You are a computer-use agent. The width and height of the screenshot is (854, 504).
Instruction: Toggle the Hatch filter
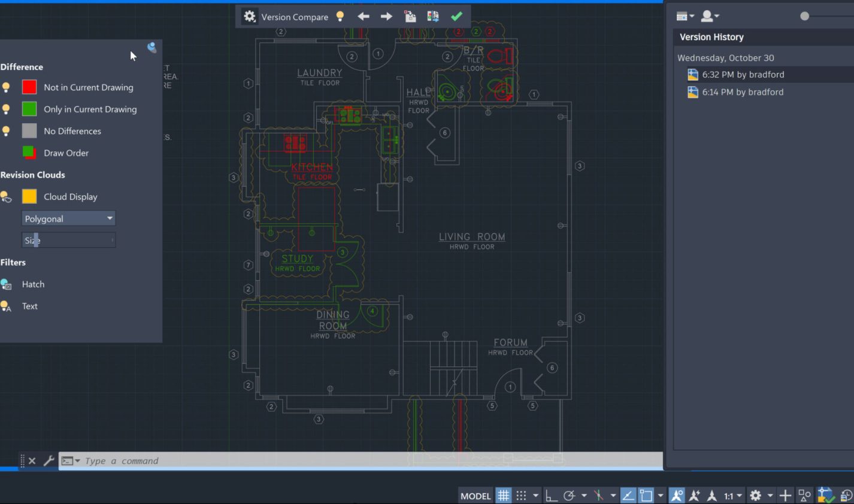[x=6, y=284]
